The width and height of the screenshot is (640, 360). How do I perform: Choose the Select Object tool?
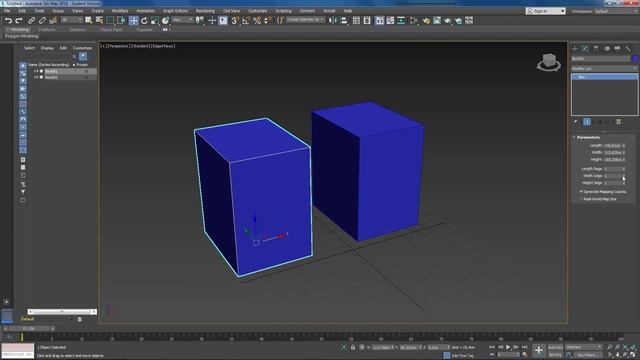click(89, 20)
